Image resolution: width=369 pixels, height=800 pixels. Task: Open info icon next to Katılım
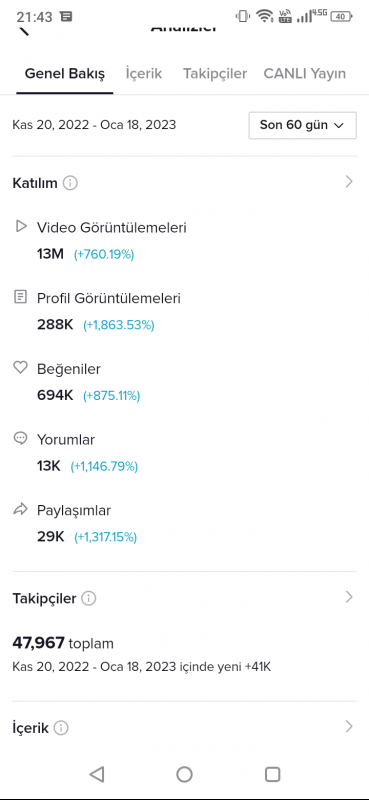point(70,183)
